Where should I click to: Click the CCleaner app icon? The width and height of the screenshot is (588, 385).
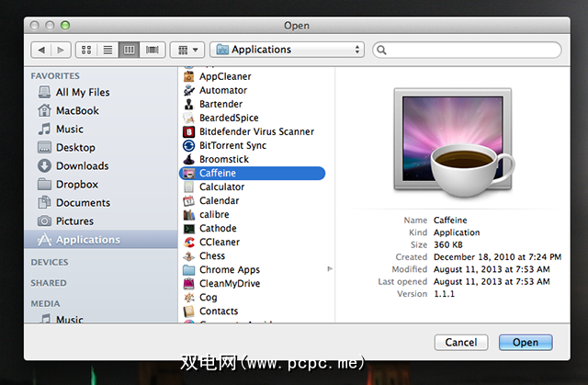point(188,243)
